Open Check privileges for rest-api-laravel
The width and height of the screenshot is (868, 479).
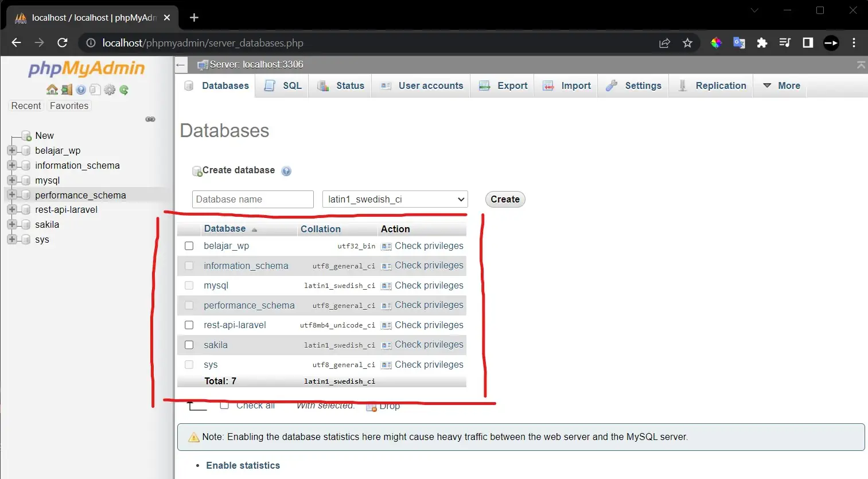[423, 325]
